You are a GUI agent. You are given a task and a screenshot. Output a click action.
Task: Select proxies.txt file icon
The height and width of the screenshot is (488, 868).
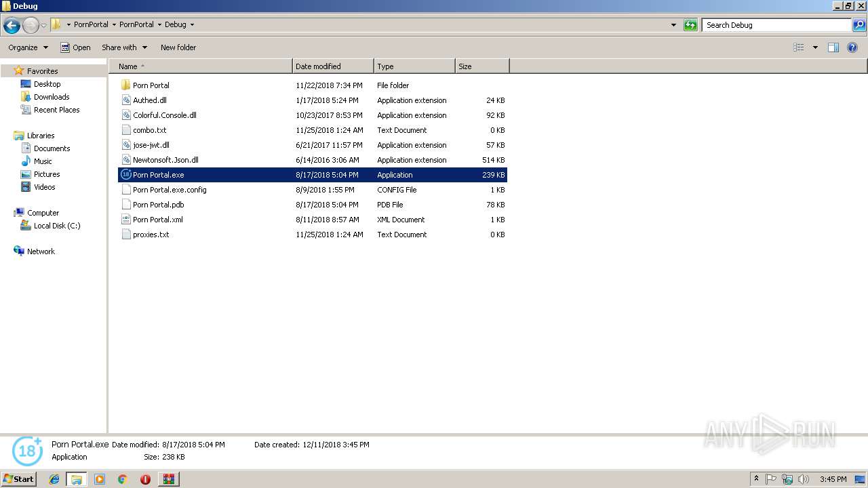pos(125,235)
